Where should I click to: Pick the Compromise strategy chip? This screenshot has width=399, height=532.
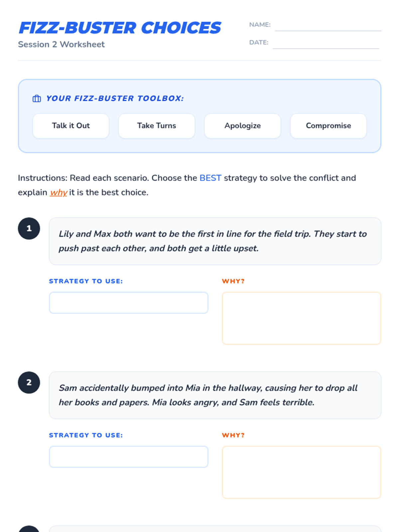[x=328, y=126]
